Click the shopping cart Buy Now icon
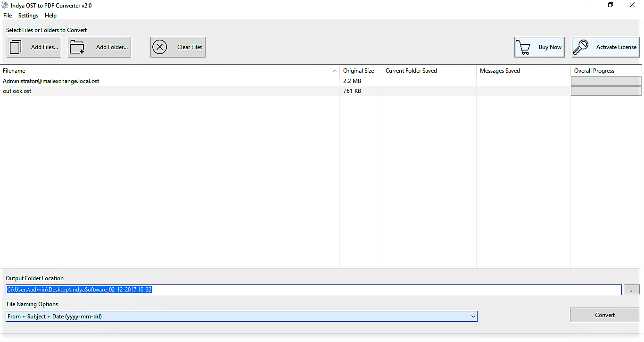 click(523, 47)
